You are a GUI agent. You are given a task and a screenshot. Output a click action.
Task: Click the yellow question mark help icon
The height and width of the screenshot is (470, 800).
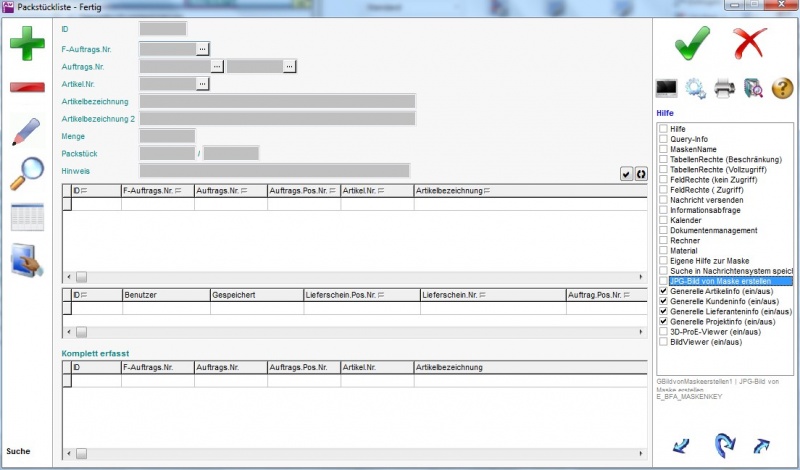coord(782,89)
